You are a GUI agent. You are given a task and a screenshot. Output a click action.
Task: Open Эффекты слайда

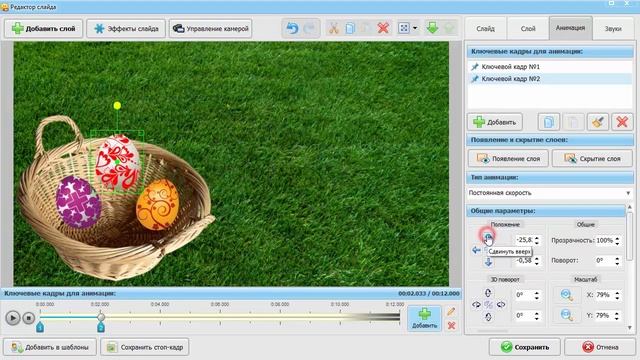[x=126, y=29]
